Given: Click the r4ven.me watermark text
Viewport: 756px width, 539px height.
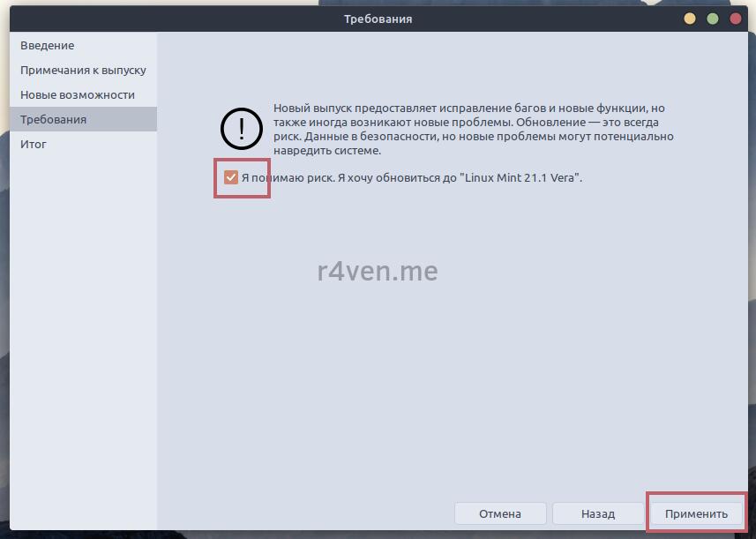Looking at the screenshot, I should coord(378,271).
